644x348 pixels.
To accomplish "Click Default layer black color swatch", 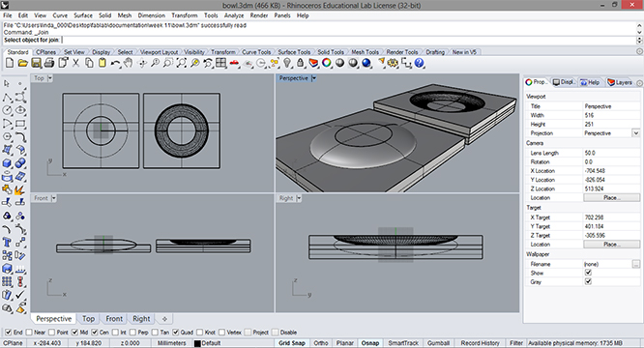I will pyautogui.click(x=197, y=343).
